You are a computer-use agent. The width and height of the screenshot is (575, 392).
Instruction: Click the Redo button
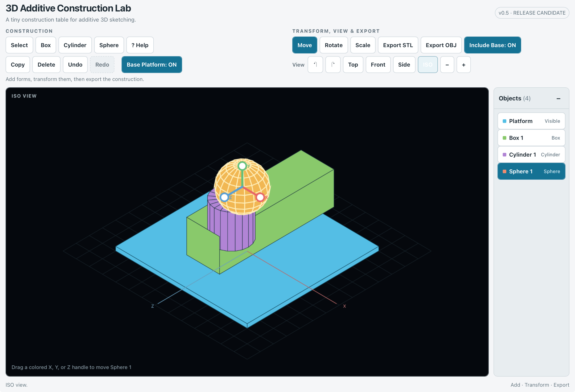[x=102, y=65]
